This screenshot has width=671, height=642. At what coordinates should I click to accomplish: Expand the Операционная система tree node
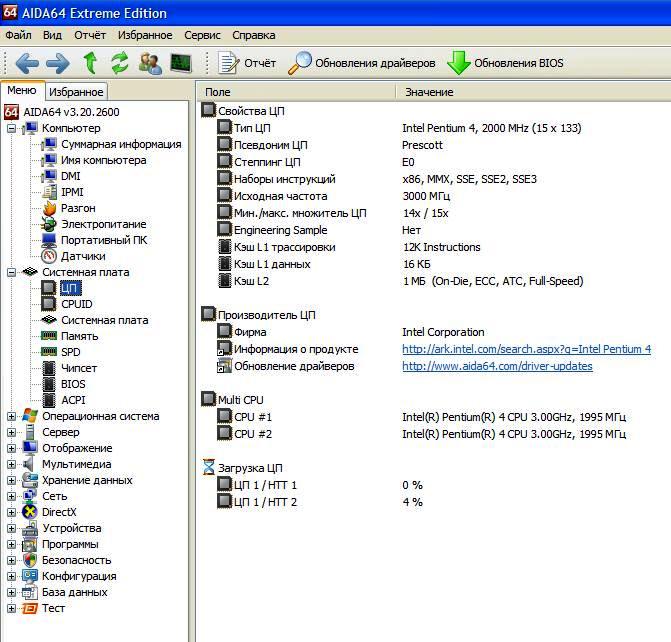click(x=12, y=416)
